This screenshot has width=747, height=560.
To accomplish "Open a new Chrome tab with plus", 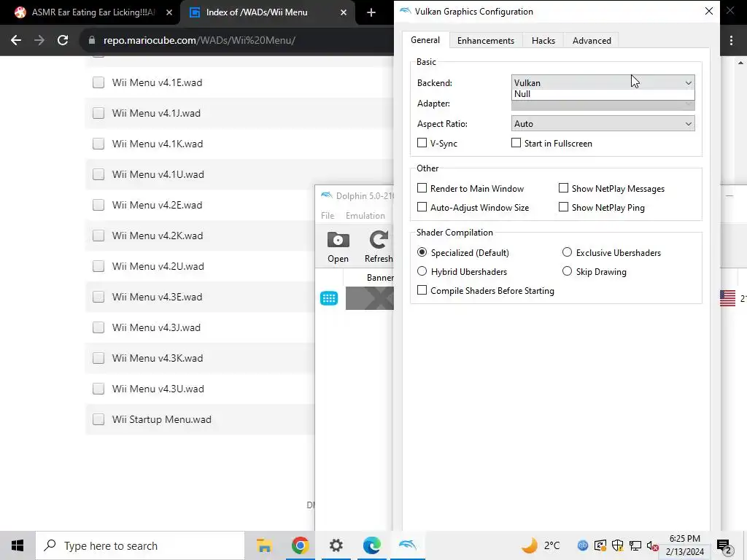I will [x=371, y=12].
